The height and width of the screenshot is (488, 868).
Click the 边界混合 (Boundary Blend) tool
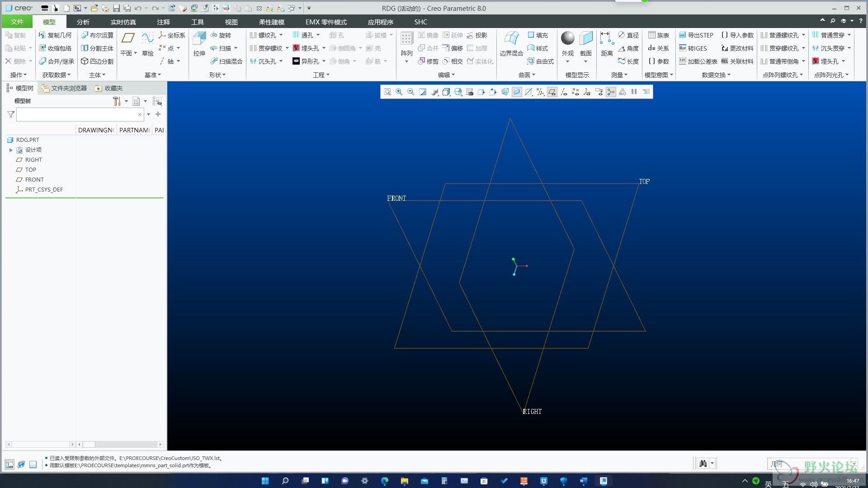511,44
